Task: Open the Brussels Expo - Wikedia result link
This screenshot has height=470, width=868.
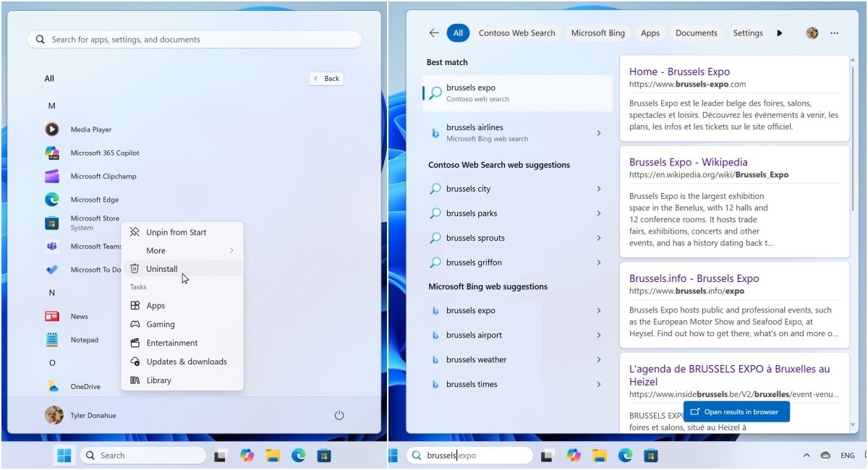Action: [688, 162]
